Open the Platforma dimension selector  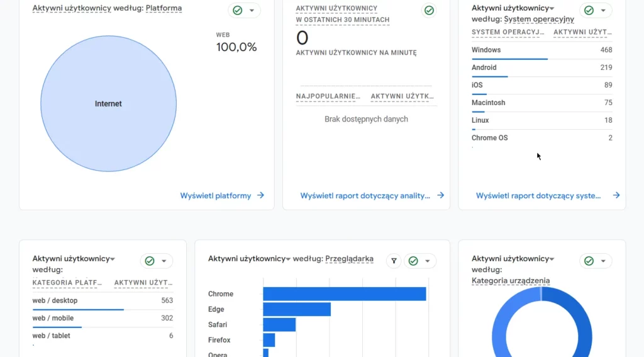164,8
